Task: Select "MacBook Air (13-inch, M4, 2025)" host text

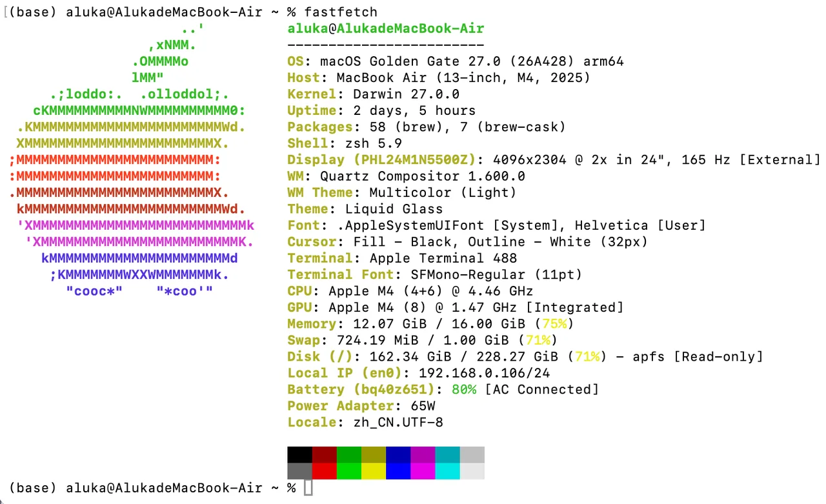Action: (x=463, y=78)
